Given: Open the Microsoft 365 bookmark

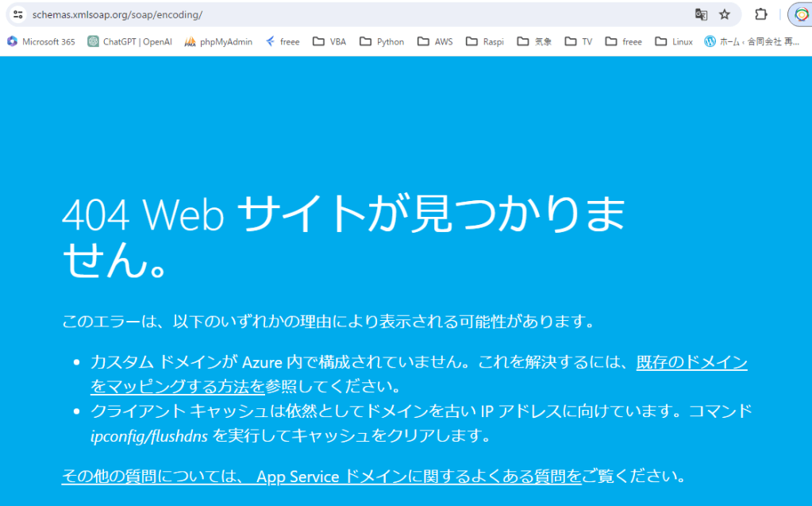Looking at the screenshot, I should [x=41, y=41].
